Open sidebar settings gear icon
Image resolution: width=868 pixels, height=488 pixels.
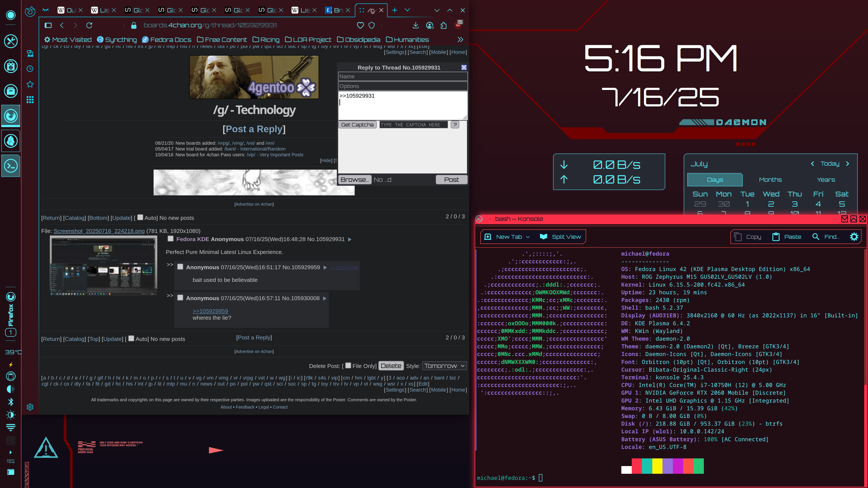click(x=30, y=407)
